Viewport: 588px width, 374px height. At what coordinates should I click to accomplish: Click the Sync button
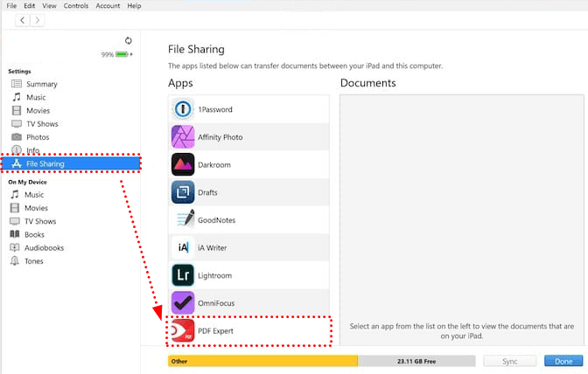coord(509,361)
